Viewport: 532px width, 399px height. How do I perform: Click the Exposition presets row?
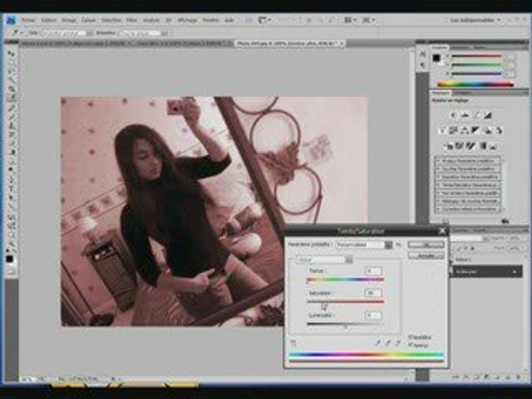pos(468,177)
